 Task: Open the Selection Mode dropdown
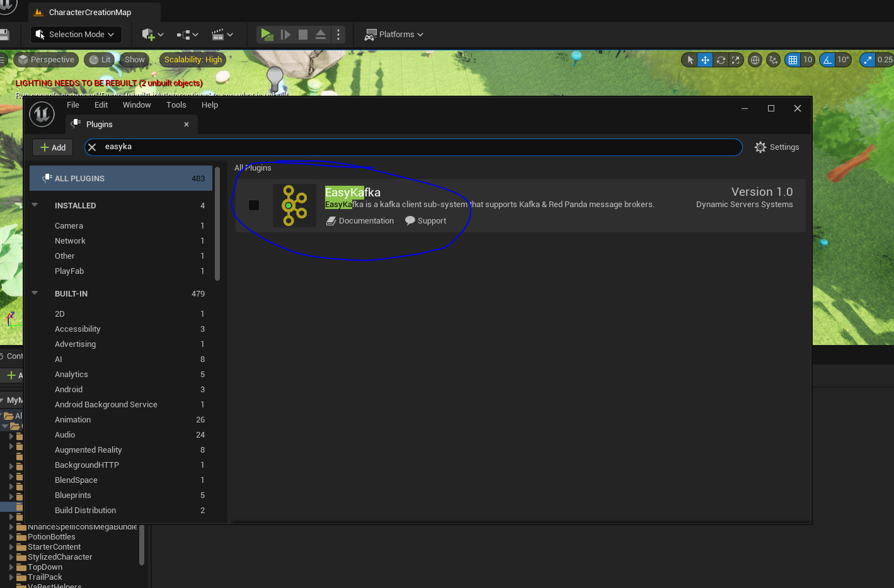[76, 35]
